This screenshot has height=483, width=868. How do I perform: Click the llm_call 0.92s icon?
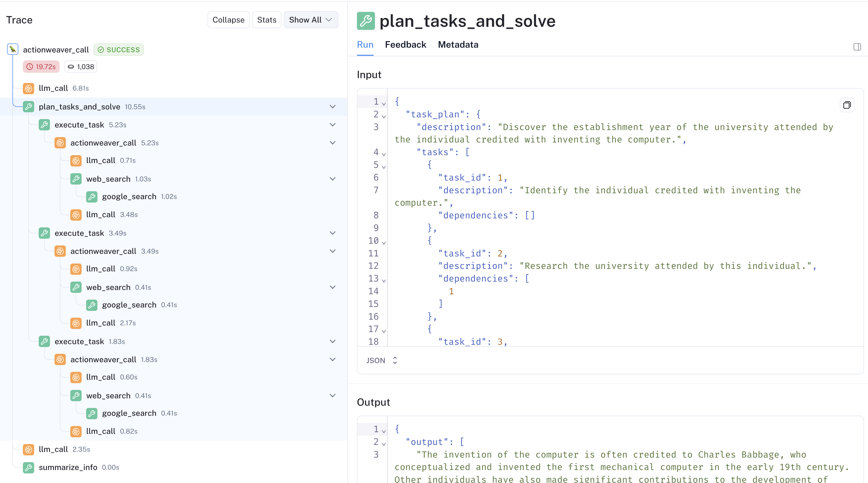click(x=76, y=269)
